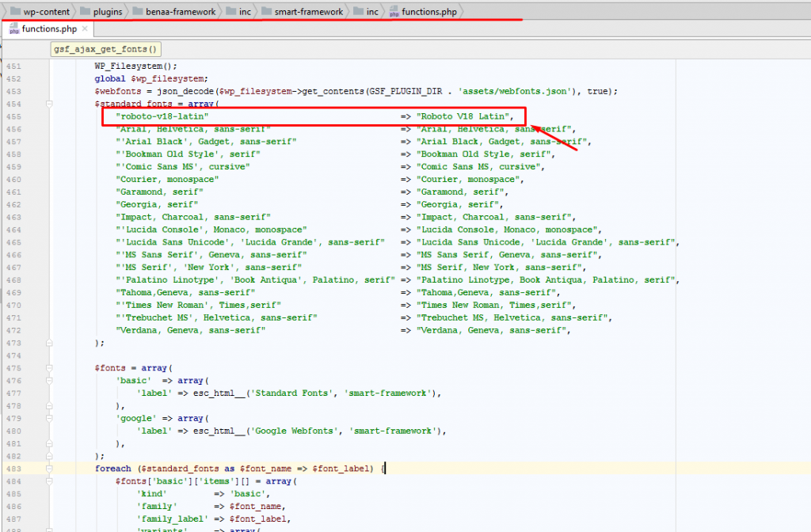Open the inc breadcrumb after smart-framework
The width and height of the screenshot is (811, 532).
366,11
